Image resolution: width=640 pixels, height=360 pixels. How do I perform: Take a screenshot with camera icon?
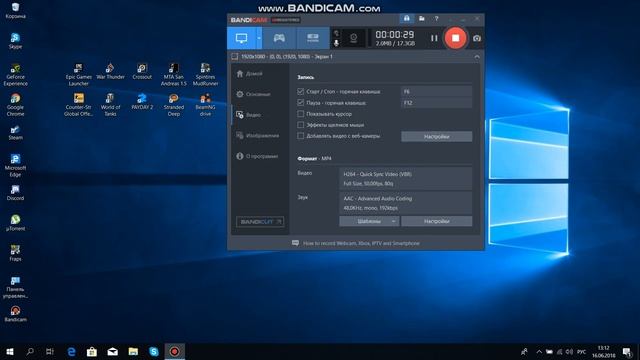click(x=476, y=38)
